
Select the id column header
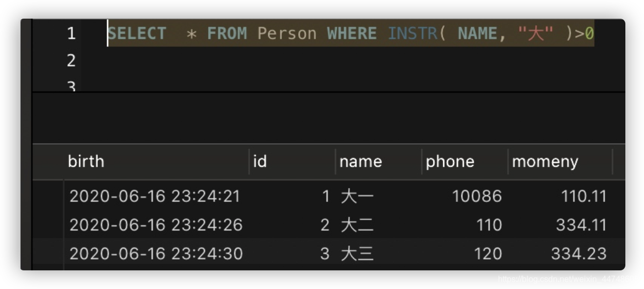[x=260, y=162]
